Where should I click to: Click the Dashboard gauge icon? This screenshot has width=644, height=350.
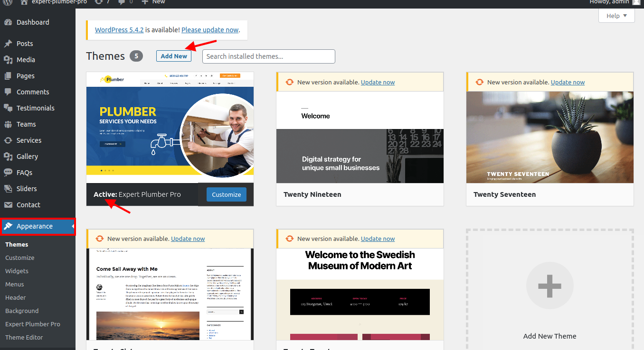[x=8, y=22]
